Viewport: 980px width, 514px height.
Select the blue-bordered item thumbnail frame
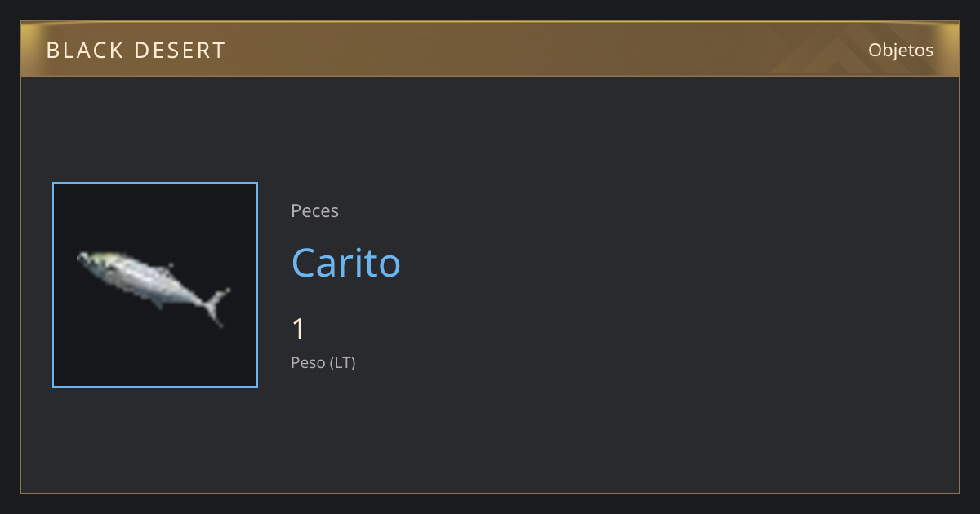155,285
